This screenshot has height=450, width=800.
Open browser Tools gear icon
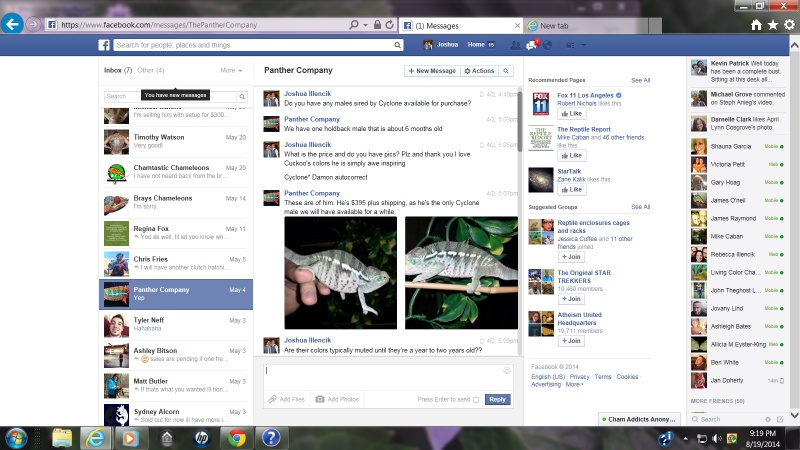(x=789, y=24)
